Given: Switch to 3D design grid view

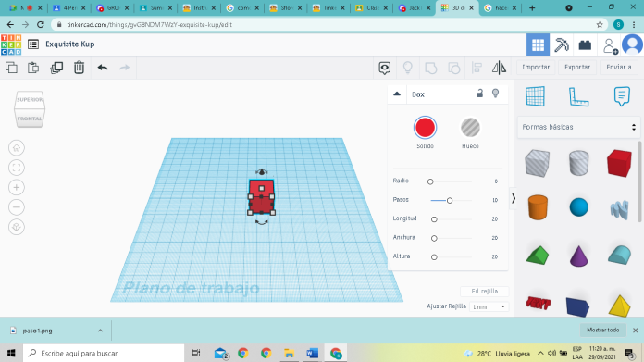Looking at the screenshot, I should click(x=538, y=44).
